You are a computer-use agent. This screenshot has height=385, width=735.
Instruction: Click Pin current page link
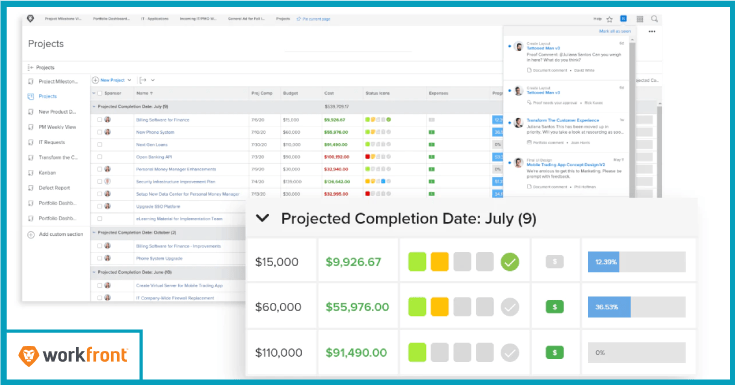pyautogui.click(x=316, y=19)
